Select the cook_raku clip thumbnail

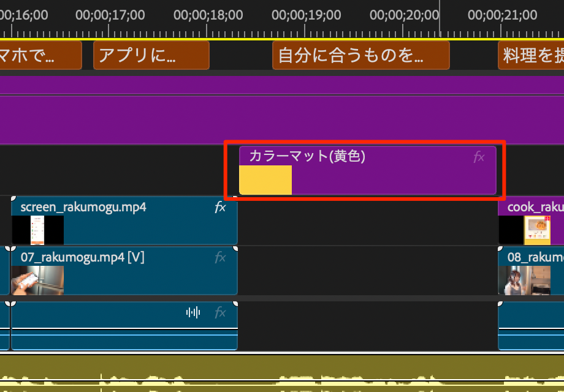click(x=536, y=230)
